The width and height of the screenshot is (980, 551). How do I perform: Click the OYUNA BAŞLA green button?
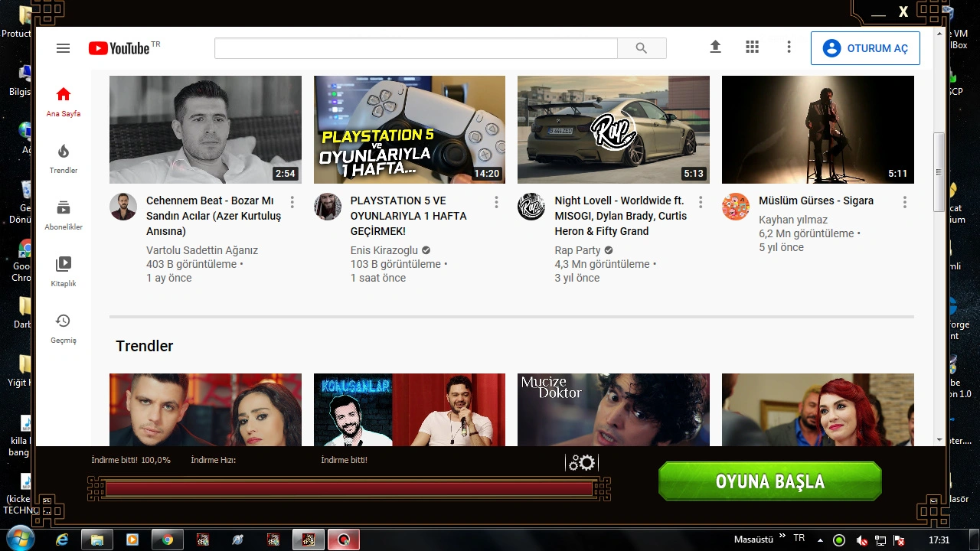(x=770, y=481)
